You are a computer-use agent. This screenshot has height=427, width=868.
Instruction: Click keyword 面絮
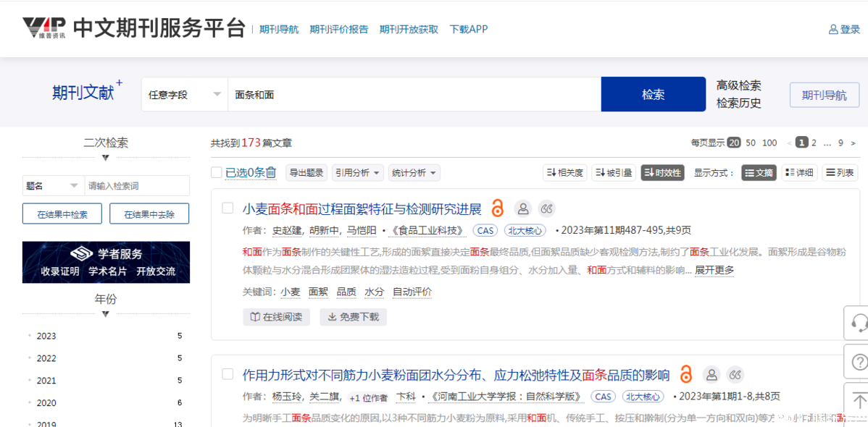tap(318, 292)
